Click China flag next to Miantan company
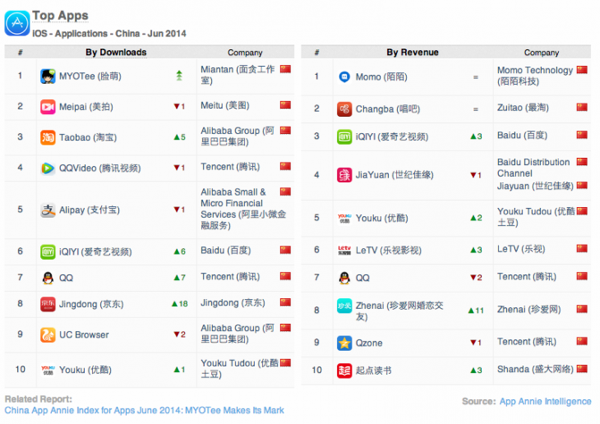 point(284,68)
